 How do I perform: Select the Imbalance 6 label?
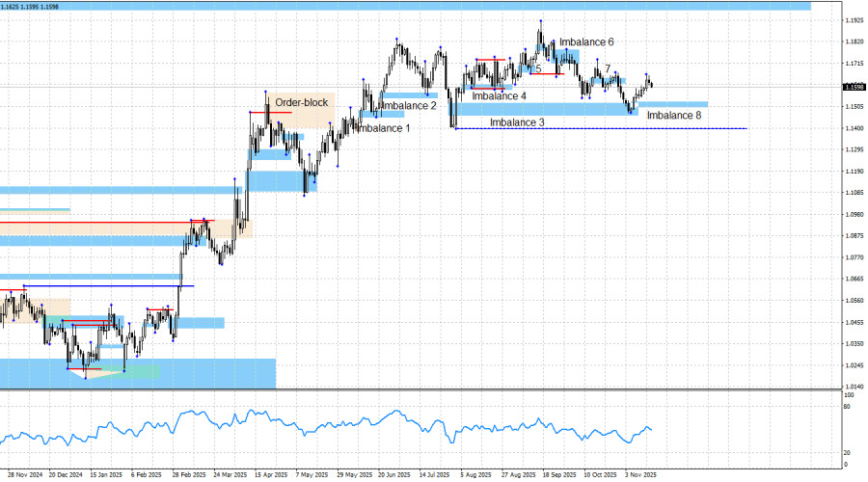[x=586, y=42]
